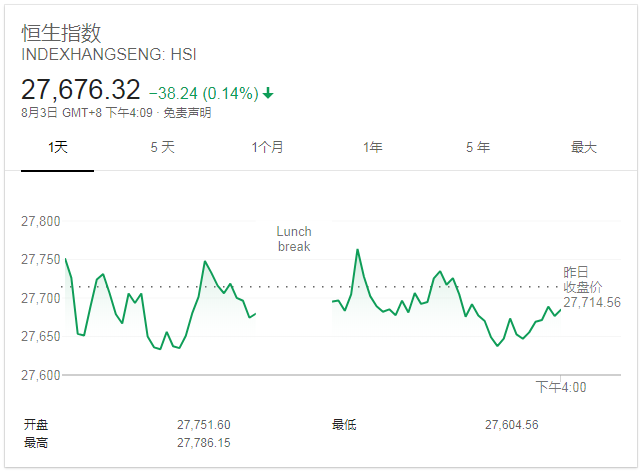Image resolution: width=642 pixels, height=471 pixels.
Task: Click the INDEXHANGSENG: HSI ticker text
Action: tap(109, 54)
